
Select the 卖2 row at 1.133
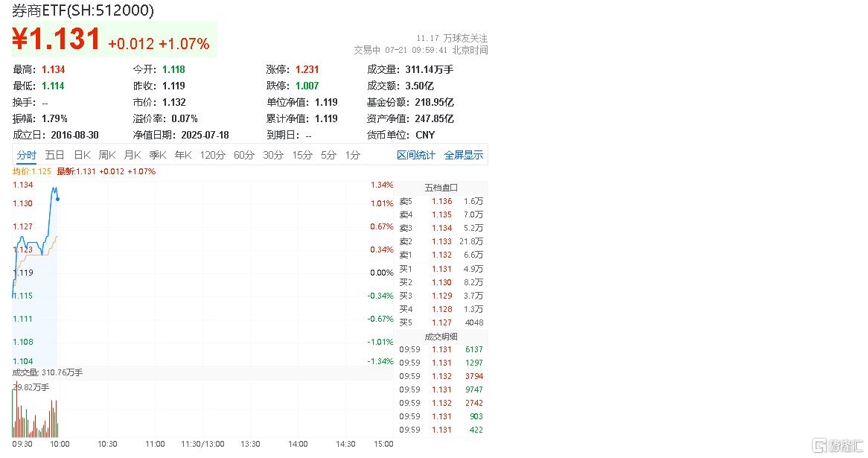pyautogui.click(x=441, y=241)
